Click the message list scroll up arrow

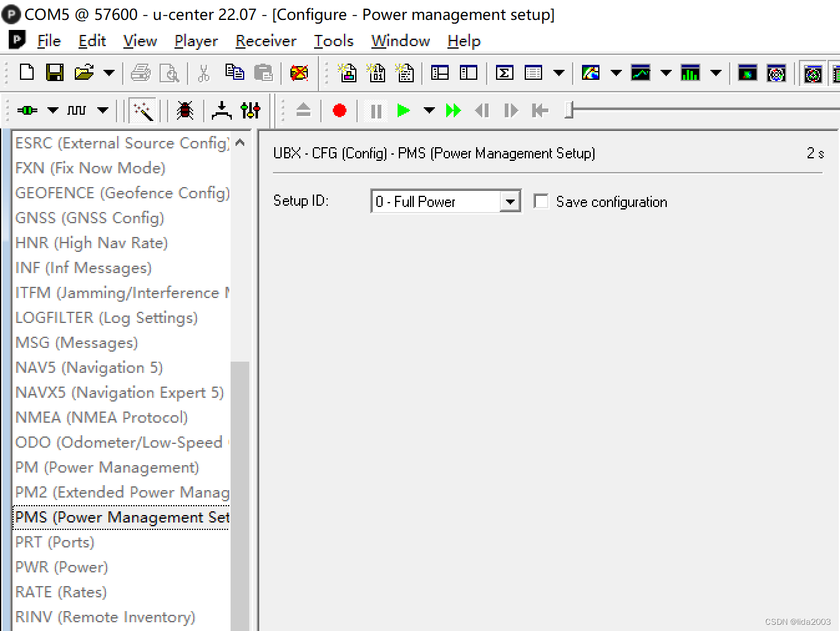240,143
